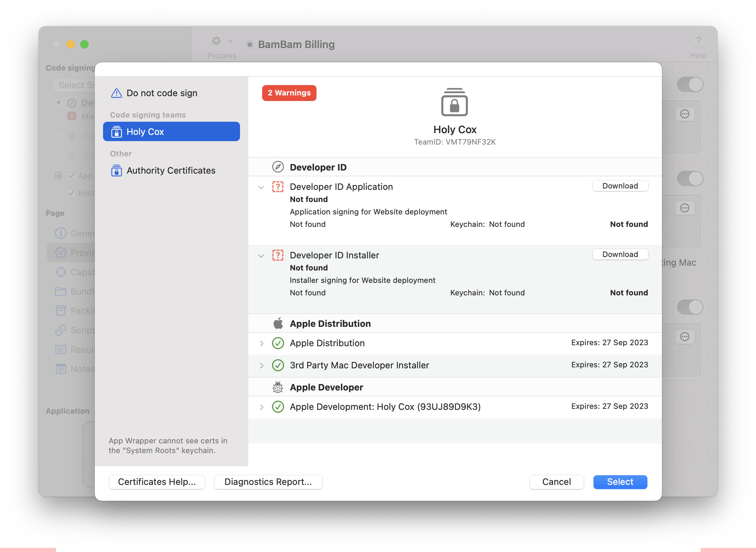Click the BamBam Billing document icon in title

[249, 44]
